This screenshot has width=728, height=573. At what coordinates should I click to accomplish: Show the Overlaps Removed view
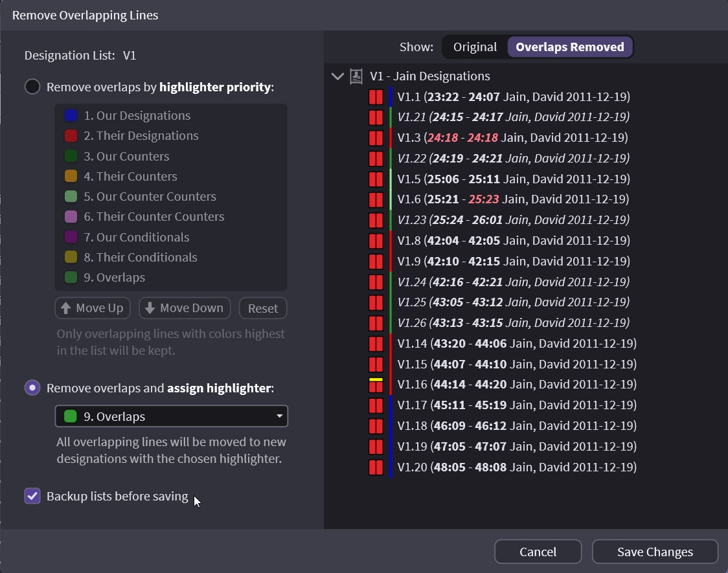click(569, 47)
